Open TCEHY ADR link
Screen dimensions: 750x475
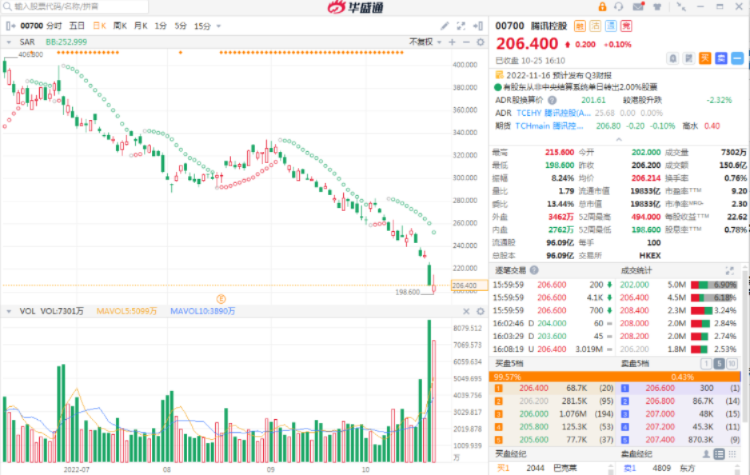(x=553, y=113)
